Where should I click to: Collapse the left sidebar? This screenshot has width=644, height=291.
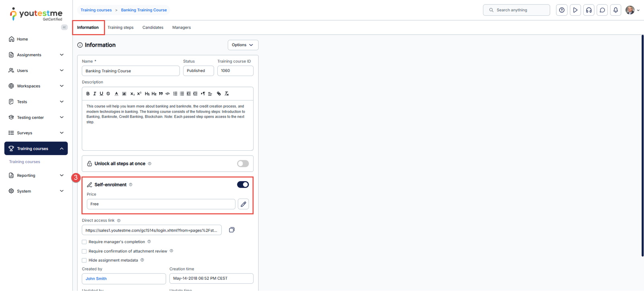(64, 27)
